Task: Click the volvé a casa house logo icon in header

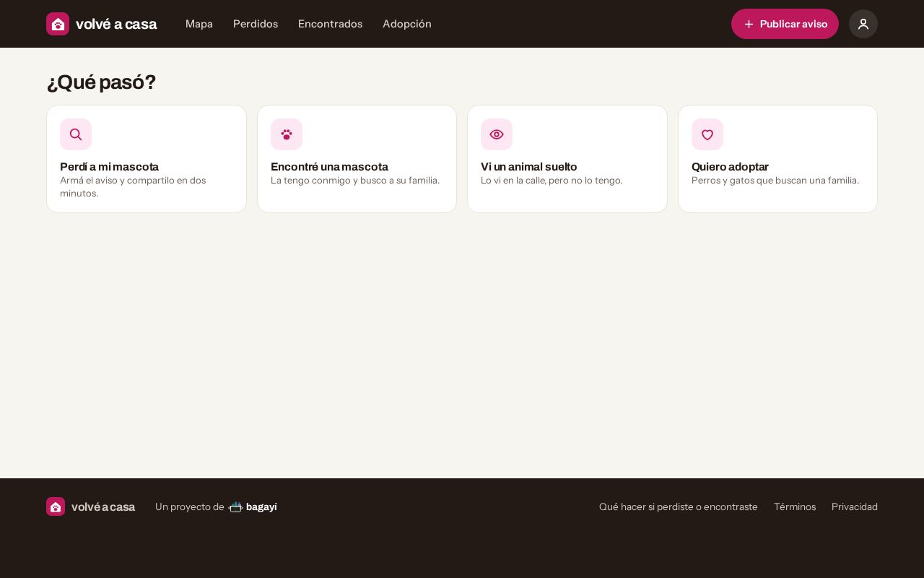Action: point(58,24)
